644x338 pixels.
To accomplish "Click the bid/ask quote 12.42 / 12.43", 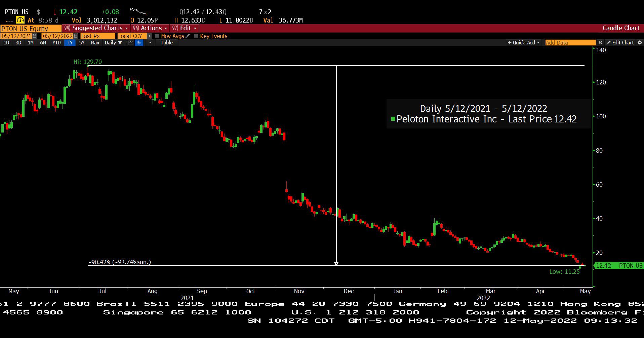I will tap(203, 12).
